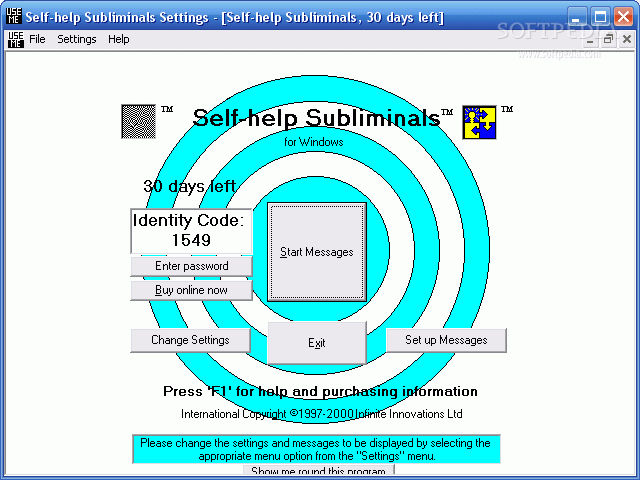Minimize the inner document window
The width and height of the screenshot is (640, 480).
click(590, 40)
